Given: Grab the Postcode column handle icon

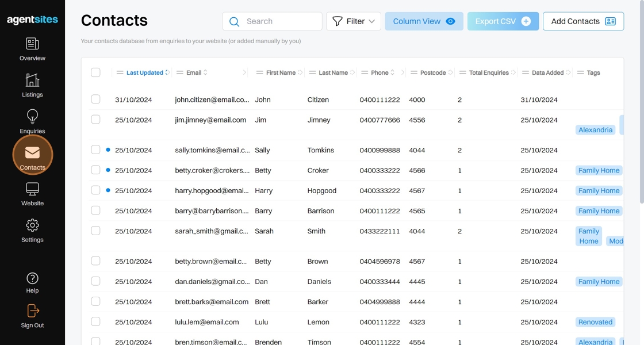Looking at the screenshot, I should [413, 72].
